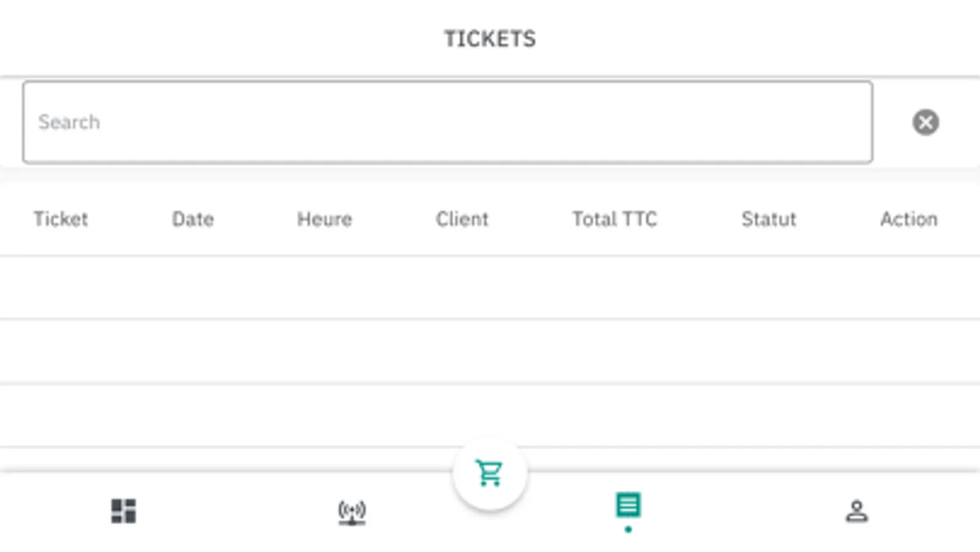
Task: Click the Heure column header
Action: pyautogui.click(x=325, y=219)
